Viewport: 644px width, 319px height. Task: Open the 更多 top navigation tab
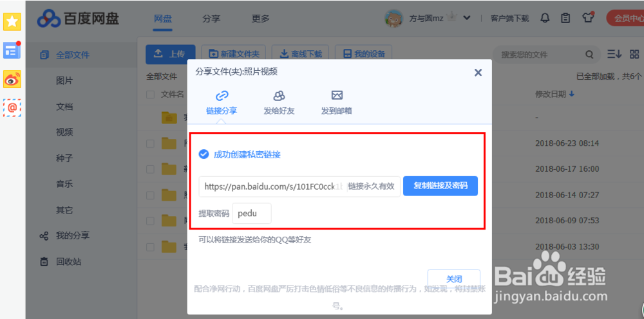pyautogui.click(x=260, y=19)
